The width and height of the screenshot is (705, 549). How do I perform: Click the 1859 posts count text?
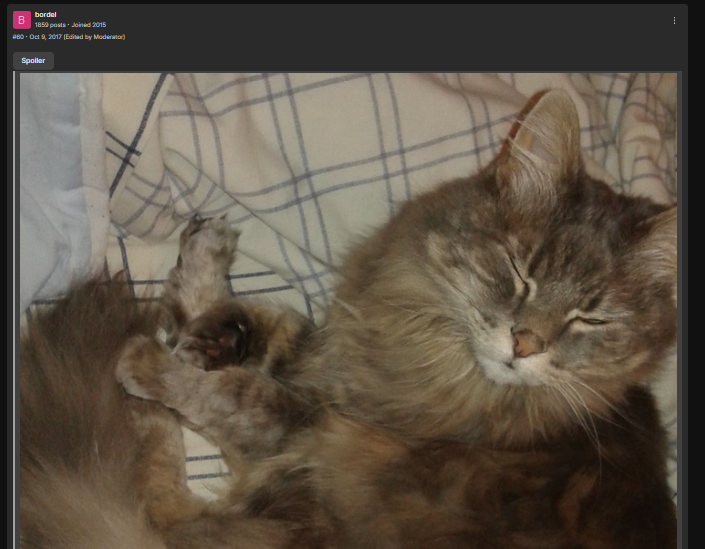pyautogui.click(x=50, y=25)
